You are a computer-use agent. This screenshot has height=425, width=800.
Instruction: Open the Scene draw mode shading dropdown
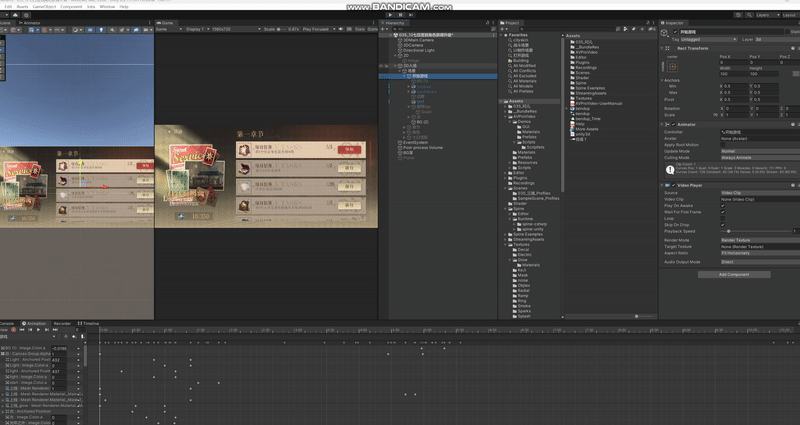tap(79, 30)
